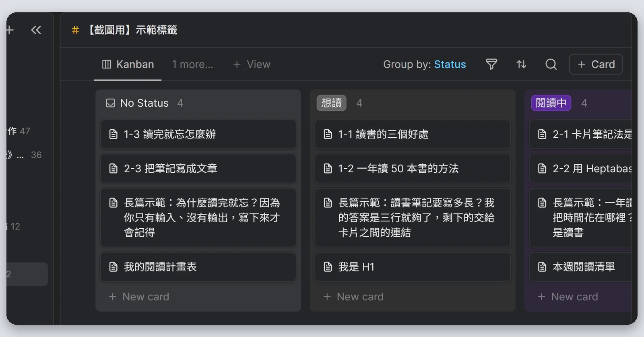644x337 pixels.
Task: Open card 我的閱讀計畫表
Action: coord(198,267)
